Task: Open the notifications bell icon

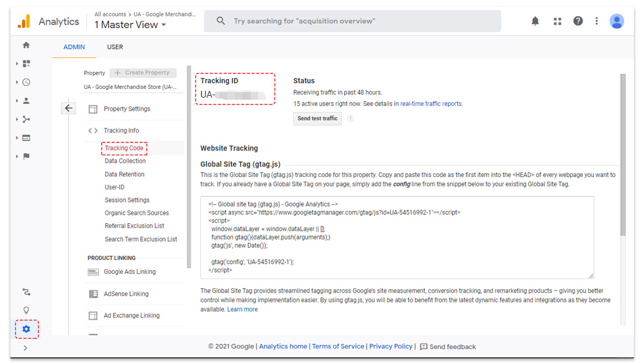Action: pos(535,21)
